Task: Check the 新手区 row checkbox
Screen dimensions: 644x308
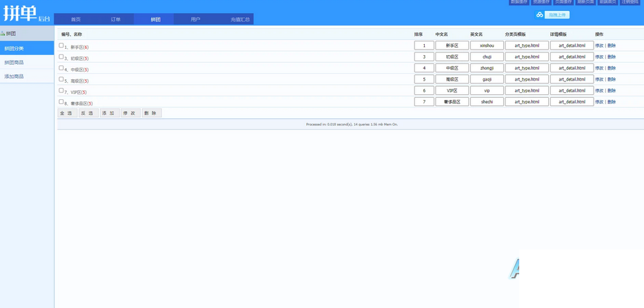Action: point(61,45)
